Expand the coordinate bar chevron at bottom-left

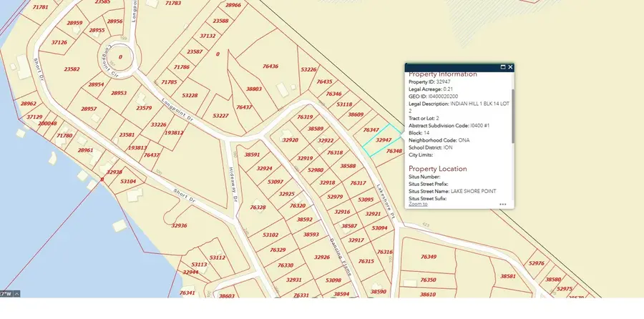coord(18,293)
